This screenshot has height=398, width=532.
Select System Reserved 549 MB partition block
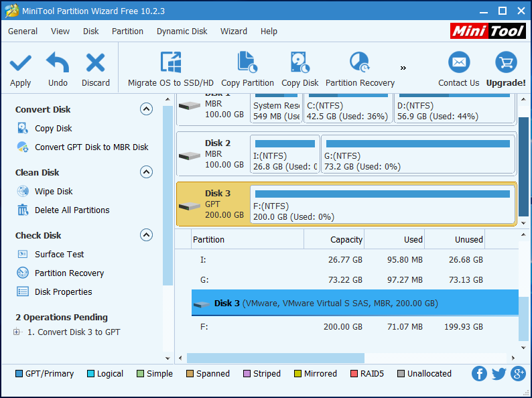pos(276,109)
